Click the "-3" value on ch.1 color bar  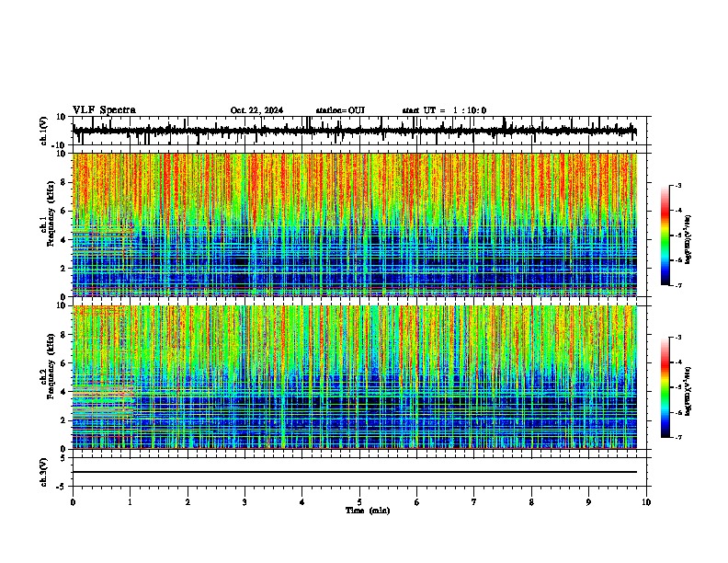pos(677,185)
